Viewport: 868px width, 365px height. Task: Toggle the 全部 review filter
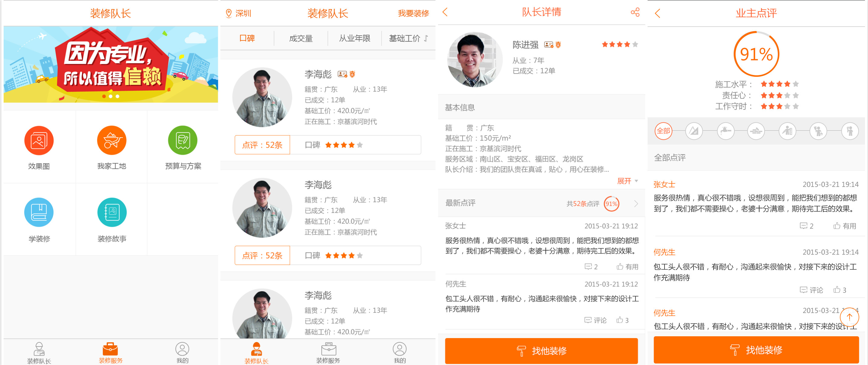[x=663, y=132]
